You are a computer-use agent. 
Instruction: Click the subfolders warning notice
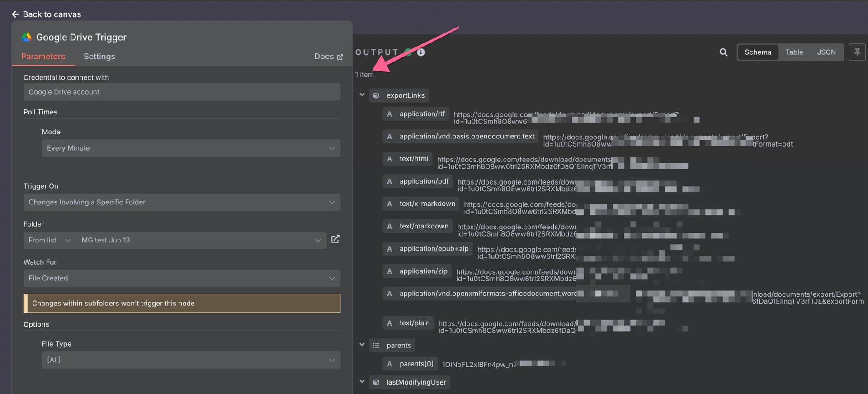point(182,304)
